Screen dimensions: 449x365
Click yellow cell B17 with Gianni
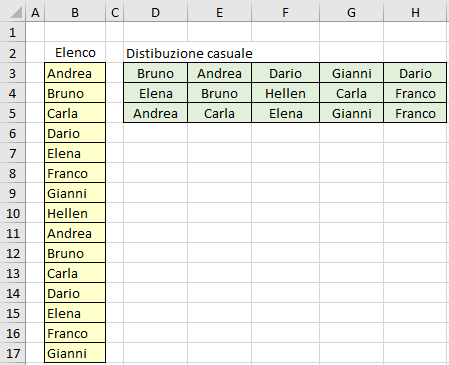click(x=75, y=353)
